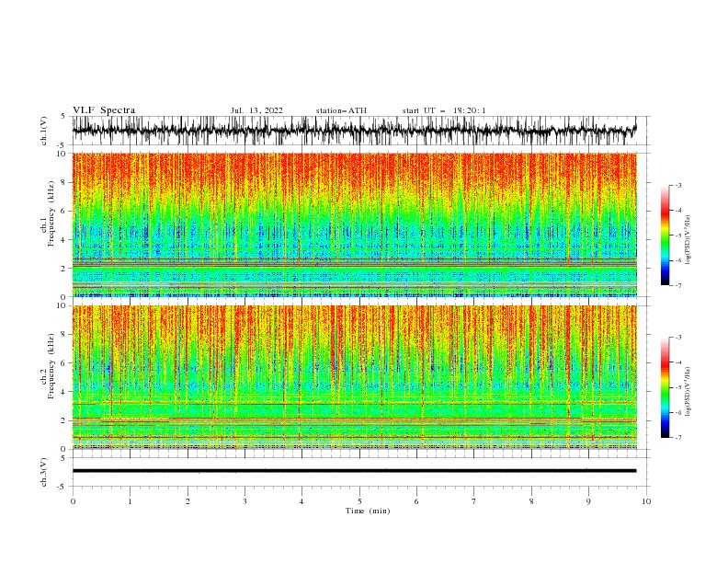Click the 'ch.3(V)' waveform axis label

click(x=44, y=472)
